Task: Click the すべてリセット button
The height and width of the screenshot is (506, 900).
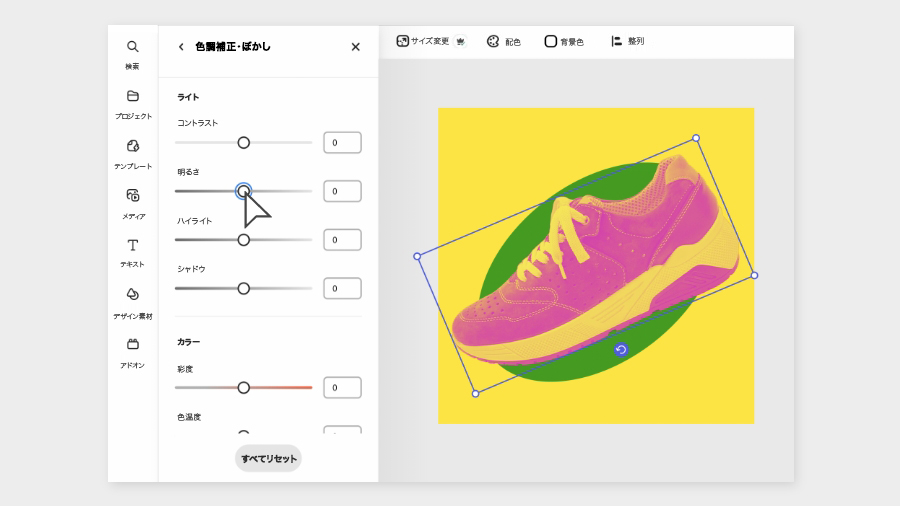Action: tap(268, 458)
